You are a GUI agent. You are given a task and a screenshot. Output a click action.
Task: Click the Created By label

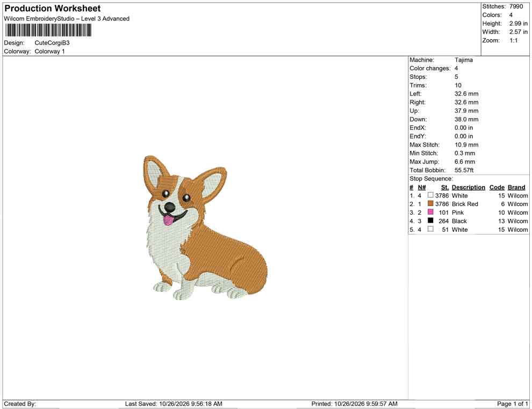[x=20, y=404]
